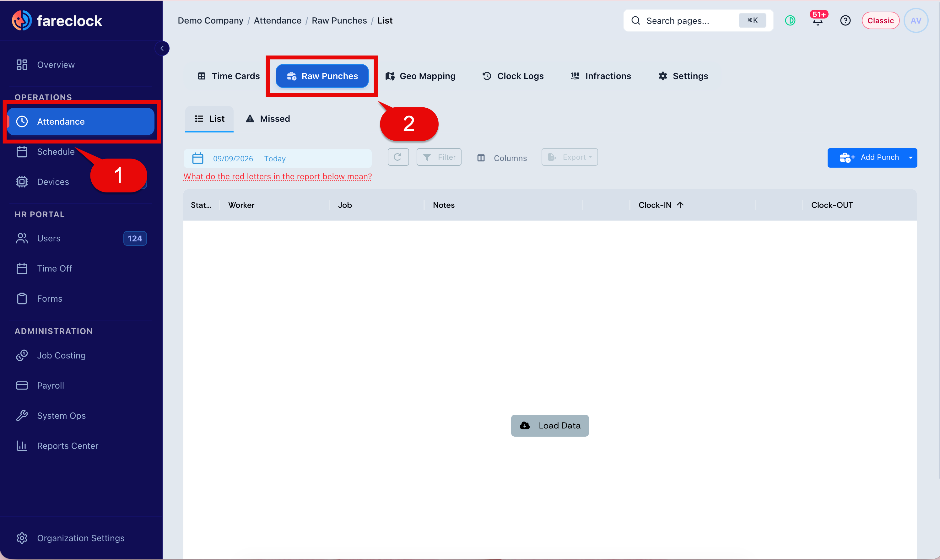This screenshot has height=560, width=940.
Task: Collapse the sidebar with chevron
Action: coord(162,48)
